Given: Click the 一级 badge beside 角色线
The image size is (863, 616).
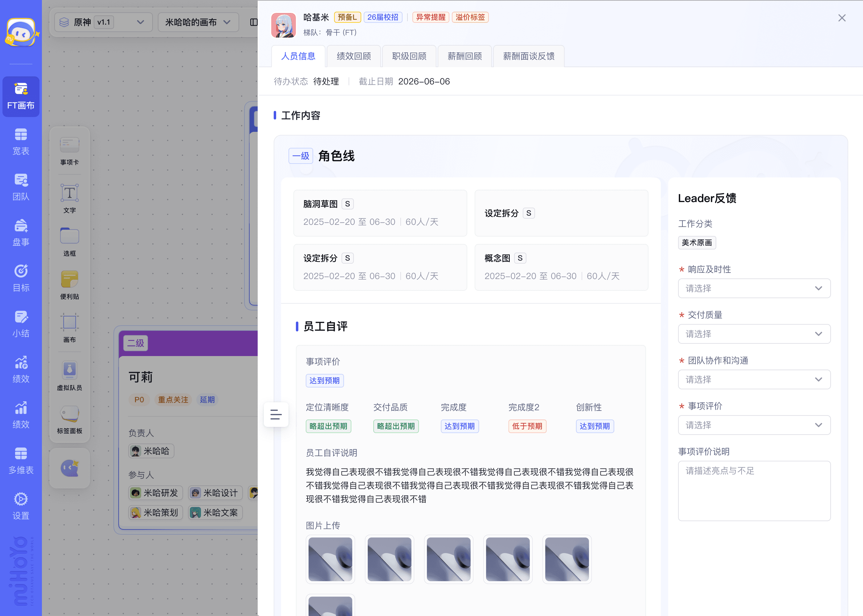Looking at the screenshot, I should [x=301, y=156].
